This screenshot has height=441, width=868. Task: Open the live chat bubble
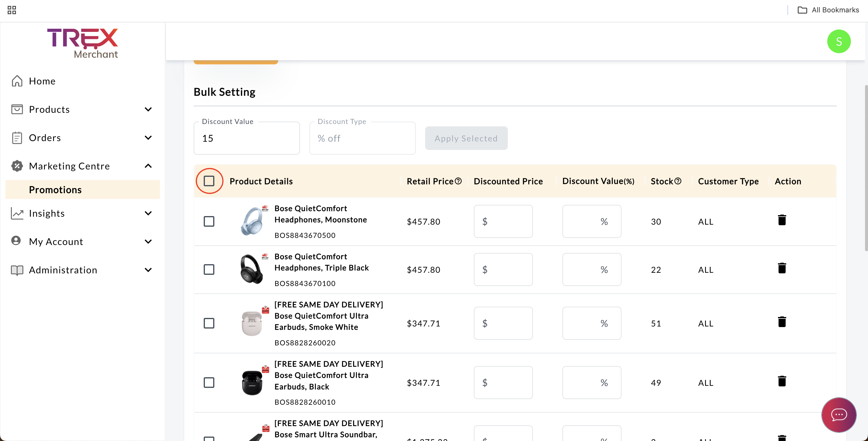point(839,415)
